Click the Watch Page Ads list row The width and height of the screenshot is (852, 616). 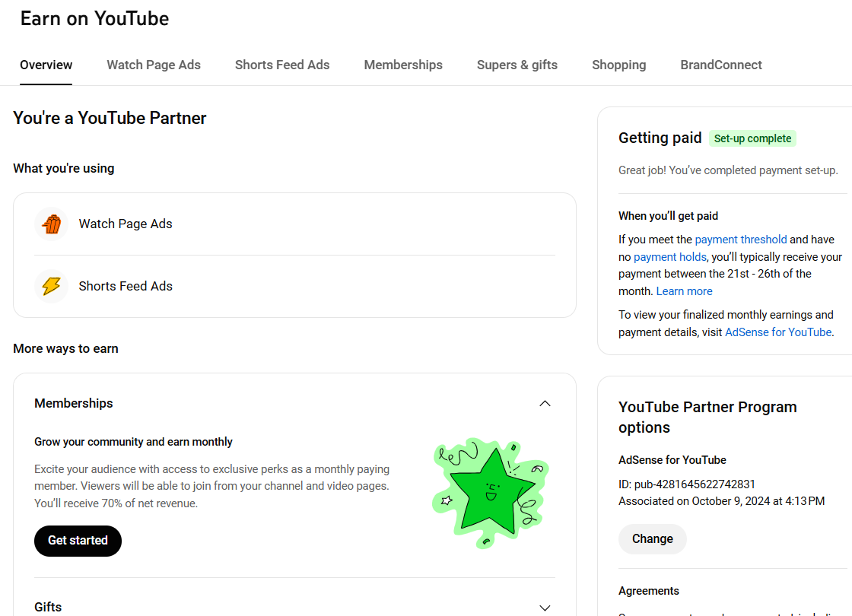click(294, 224)
